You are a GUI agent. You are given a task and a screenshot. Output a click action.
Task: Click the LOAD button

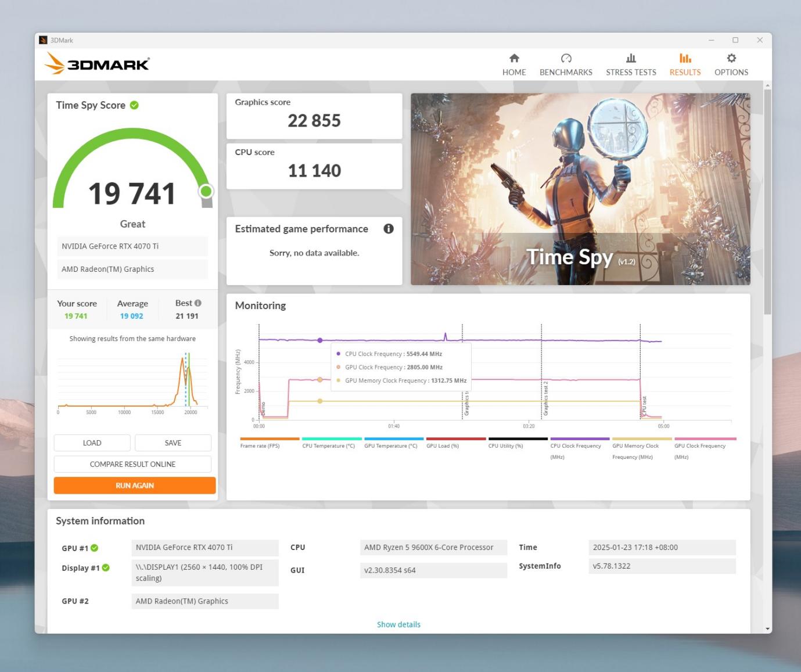click(92, 443)
